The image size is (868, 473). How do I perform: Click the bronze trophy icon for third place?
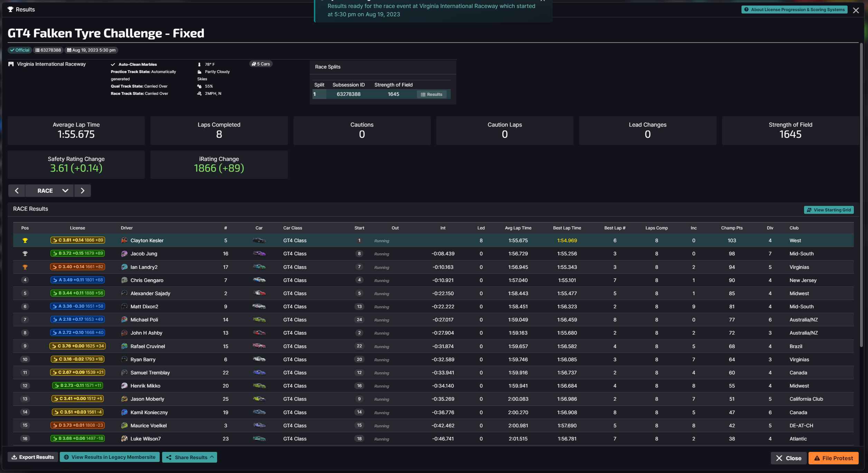[25, 267]
